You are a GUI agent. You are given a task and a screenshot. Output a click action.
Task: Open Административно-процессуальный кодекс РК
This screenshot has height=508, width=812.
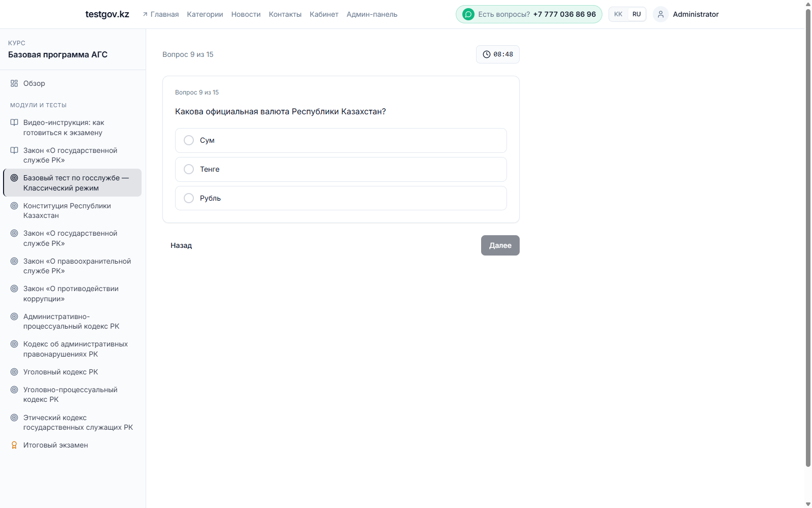[x=73, y=321]
